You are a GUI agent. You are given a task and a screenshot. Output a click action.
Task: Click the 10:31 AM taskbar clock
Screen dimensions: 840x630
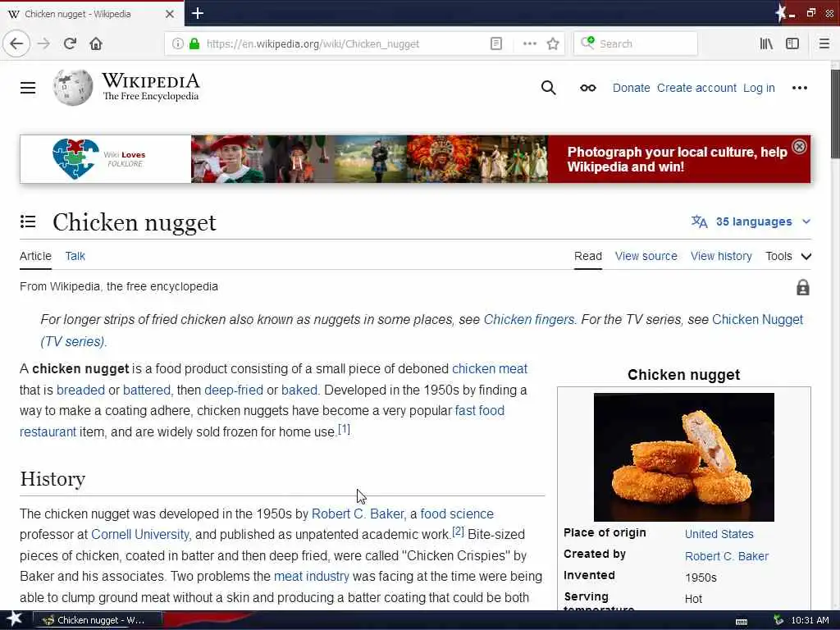point(810,620)
